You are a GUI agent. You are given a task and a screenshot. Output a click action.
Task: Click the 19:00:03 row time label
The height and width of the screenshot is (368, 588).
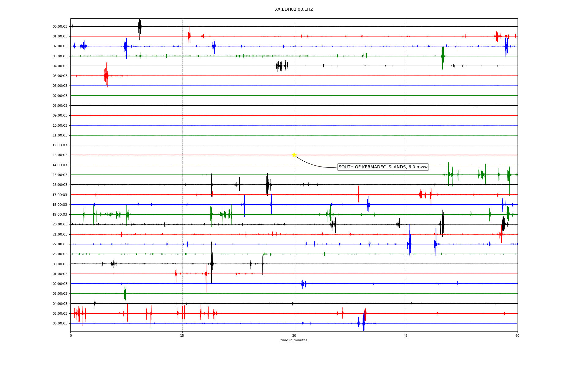(60, 215)
